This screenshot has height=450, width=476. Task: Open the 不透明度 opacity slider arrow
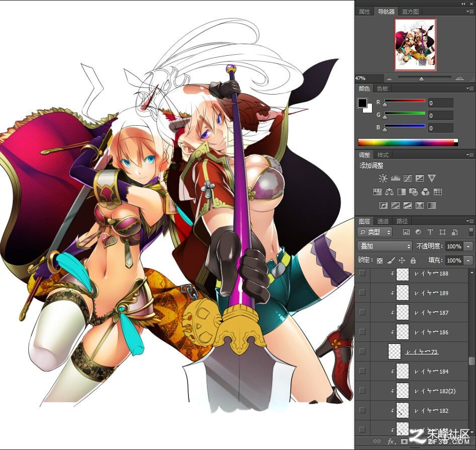(468, 246)
